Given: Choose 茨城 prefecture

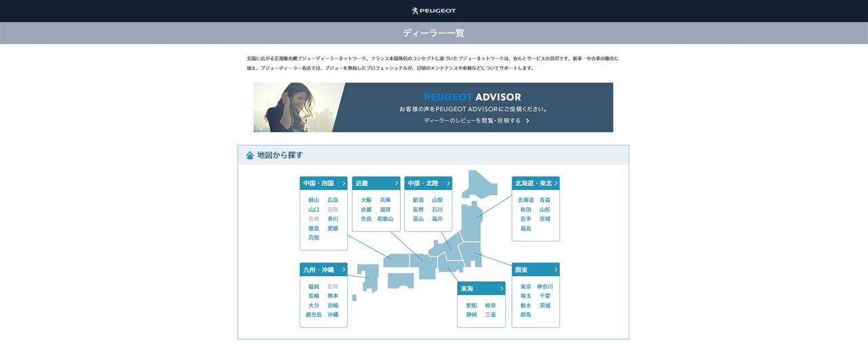Looking at the screenshot, I should tap(545, 305).
